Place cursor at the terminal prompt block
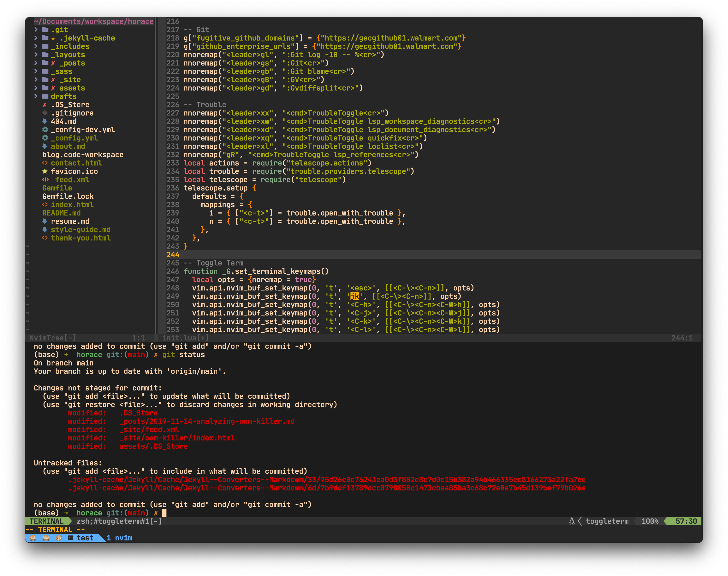 (x=164, y=513)
